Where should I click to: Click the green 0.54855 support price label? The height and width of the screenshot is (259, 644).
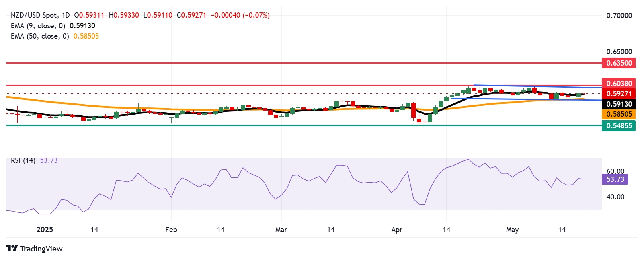(x=619, y=126)
